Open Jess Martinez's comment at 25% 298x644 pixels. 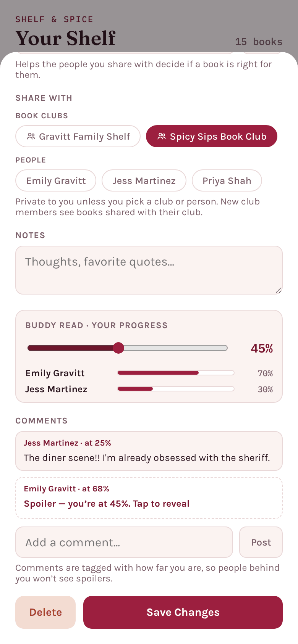pyautogui.click(x=149, y=451)
